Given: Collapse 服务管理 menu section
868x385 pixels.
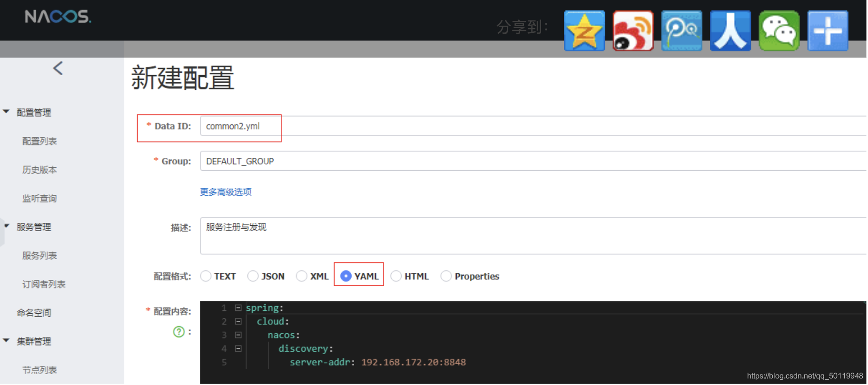Looking at the screenshot, I should pos(6,226).
